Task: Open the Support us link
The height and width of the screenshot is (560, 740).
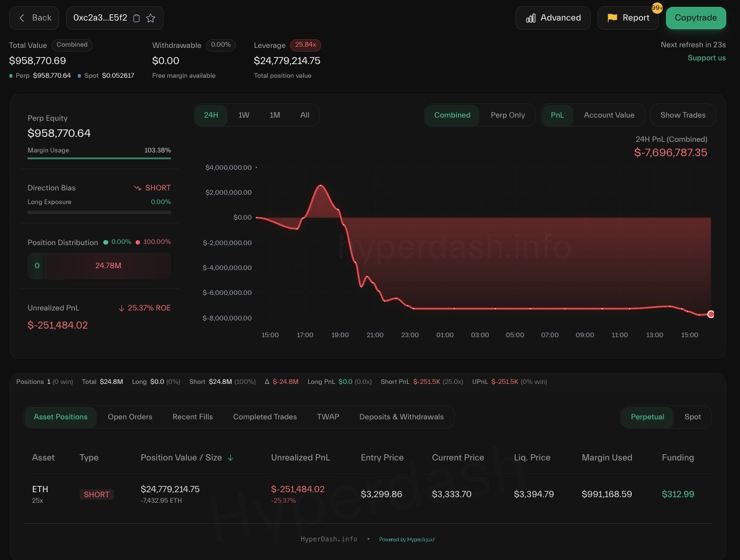Action: [x=706, y=58]
